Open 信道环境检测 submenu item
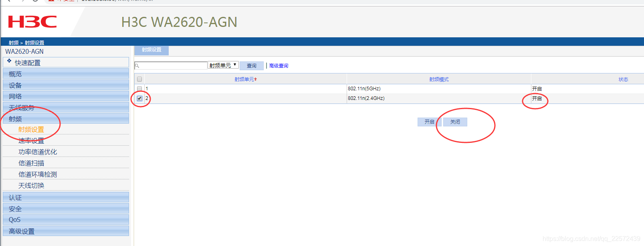This screenshot has height=246, width=644. pyautogui.click(x=38, y=175)
